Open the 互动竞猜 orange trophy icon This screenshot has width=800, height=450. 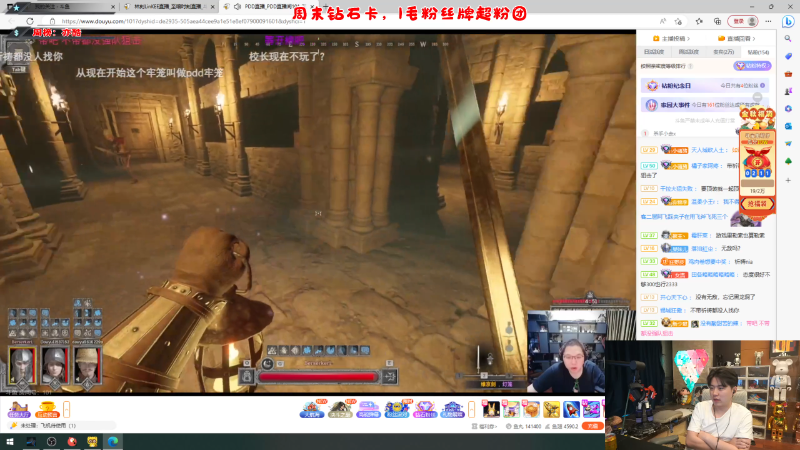tap(47, 409)
